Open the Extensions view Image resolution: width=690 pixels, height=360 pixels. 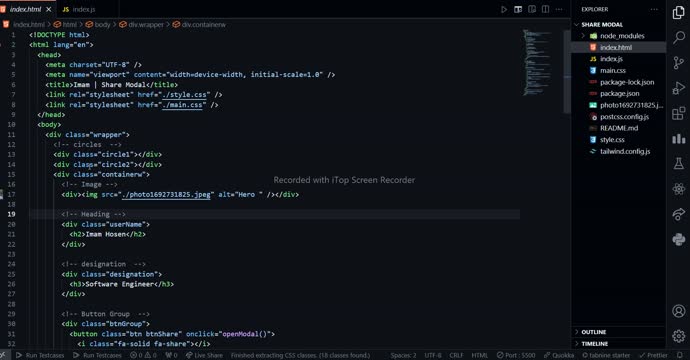click(678, 113)
